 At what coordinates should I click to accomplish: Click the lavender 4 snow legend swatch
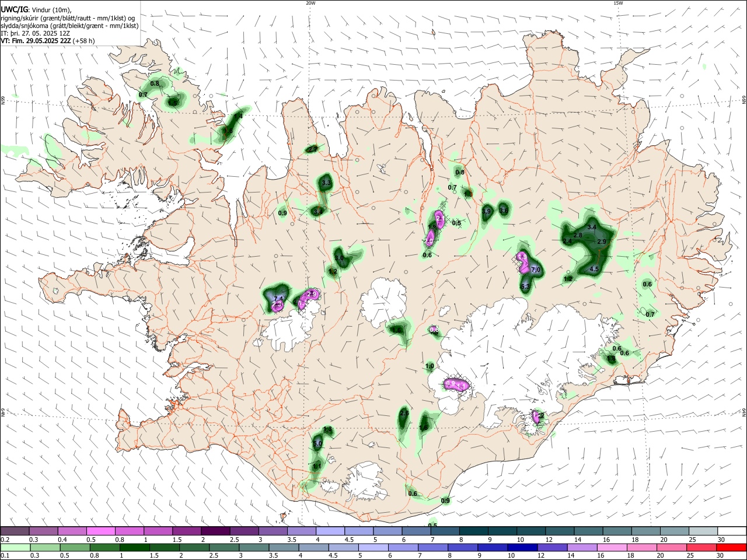(330, 531)
